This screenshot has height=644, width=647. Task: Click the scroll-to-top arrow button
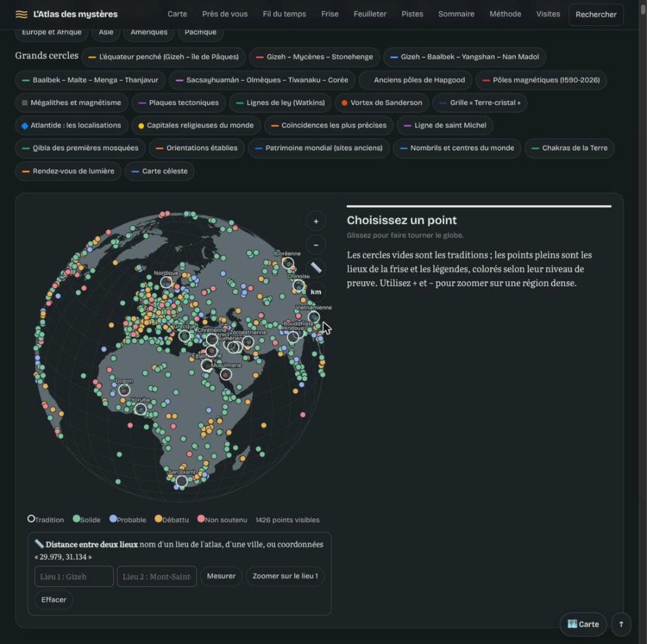[621, 624]
